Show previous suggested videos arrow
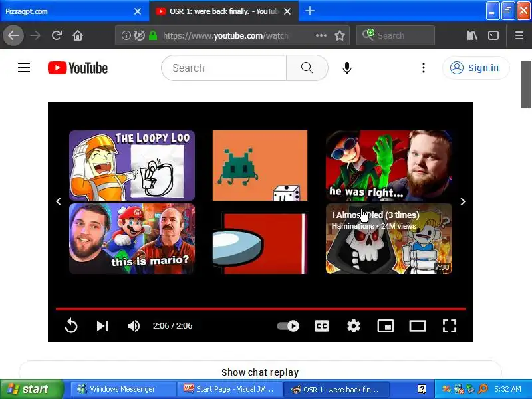The image size is (532, 399). 59,201
